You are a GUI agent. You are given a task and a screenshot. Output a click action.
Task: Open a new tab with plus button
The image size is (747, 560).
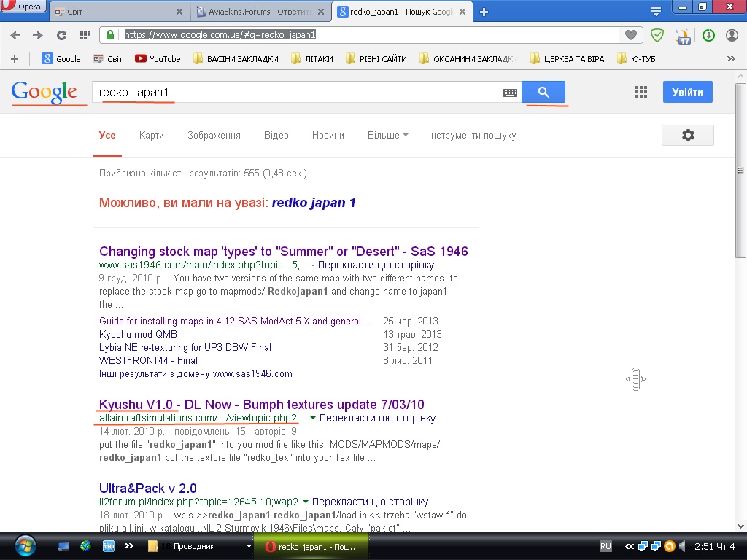[484, 12]
